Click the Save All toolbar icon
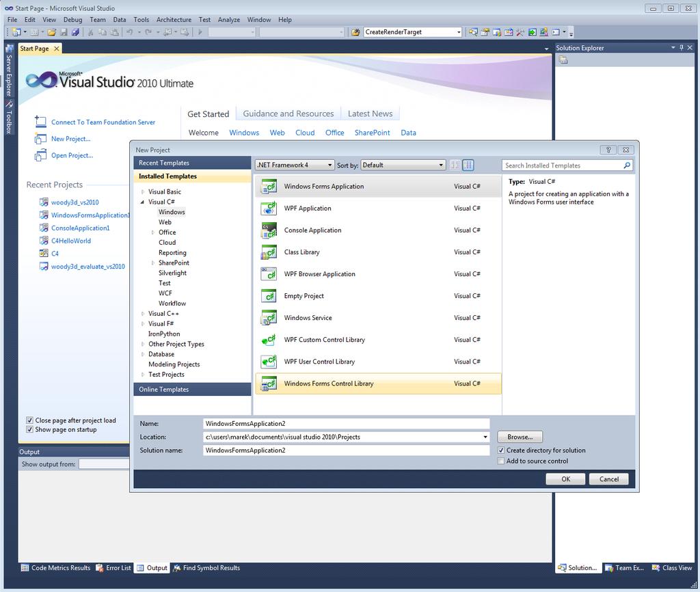The image size is (700, 592). [x=75, y=32]
